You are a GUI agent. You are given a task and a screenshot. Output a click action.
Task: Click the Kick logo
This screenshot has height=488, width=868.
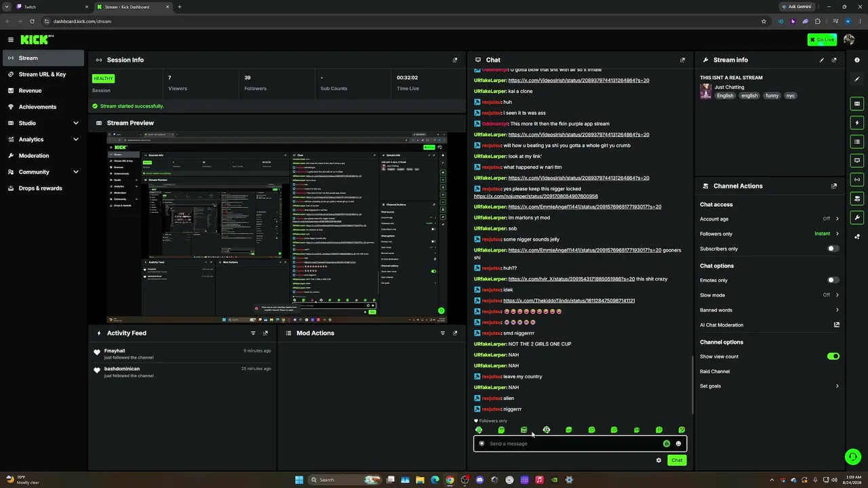tap(37, 39)
